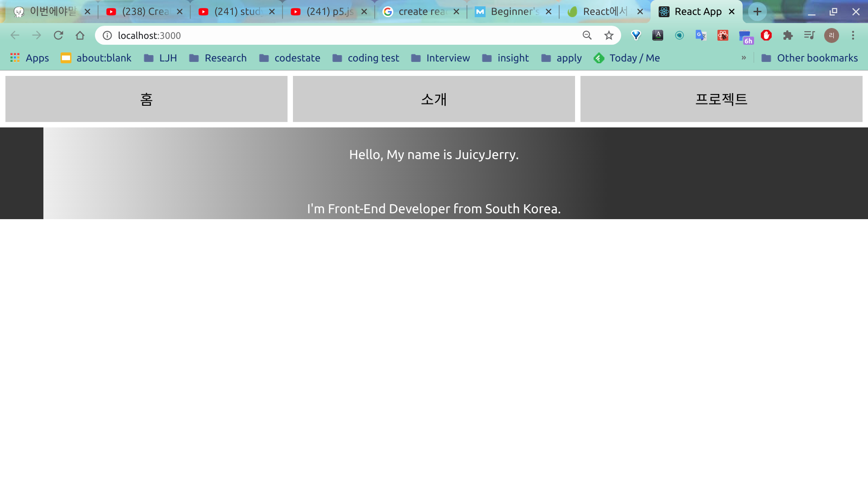
Task: View site information icon by localhost
Action: tap(107, 35)
